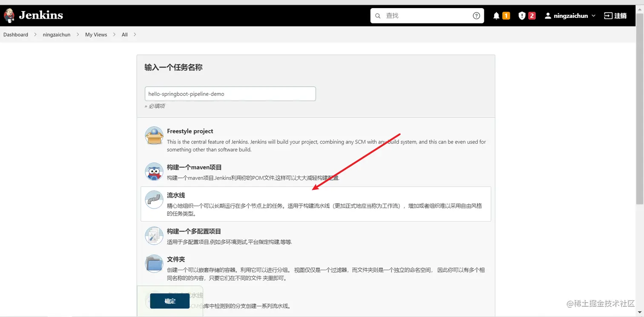Go to the Dashboard breadcrumb
Viewport: 644px width, 317px height.
click(x=16, y=34)
